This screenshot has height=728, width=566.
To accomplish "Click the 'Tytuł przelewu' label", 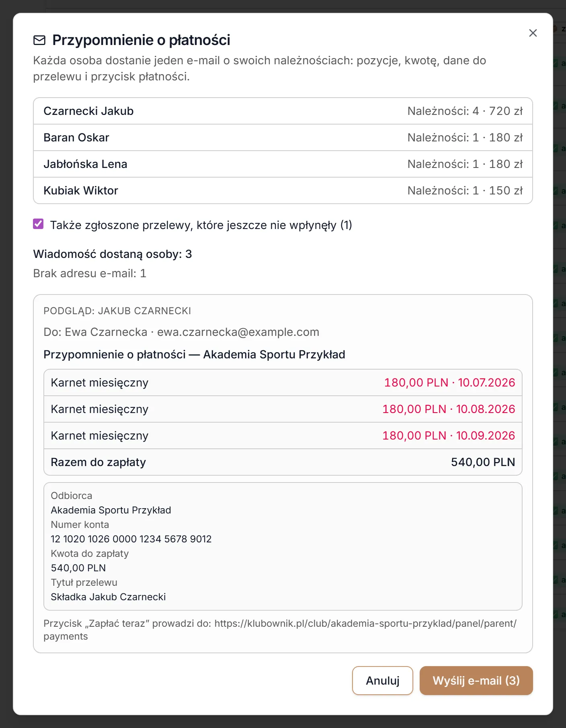I will pos(84,583).
